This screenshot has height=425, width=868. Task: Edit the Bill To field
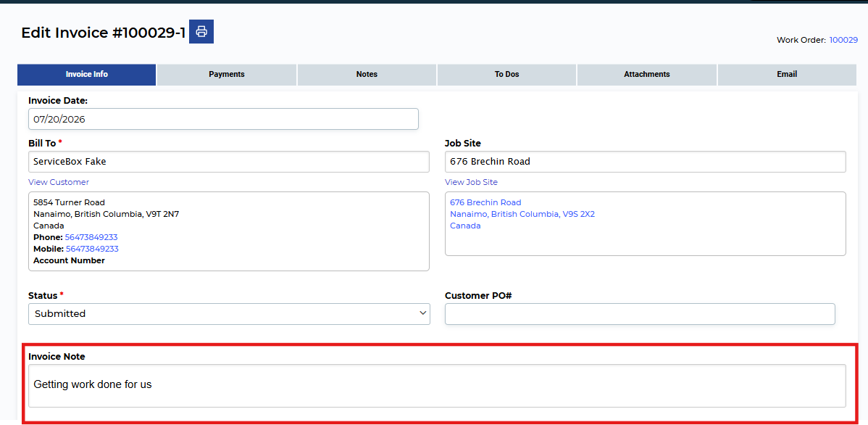pyautogui.click(x=229, y=162)
